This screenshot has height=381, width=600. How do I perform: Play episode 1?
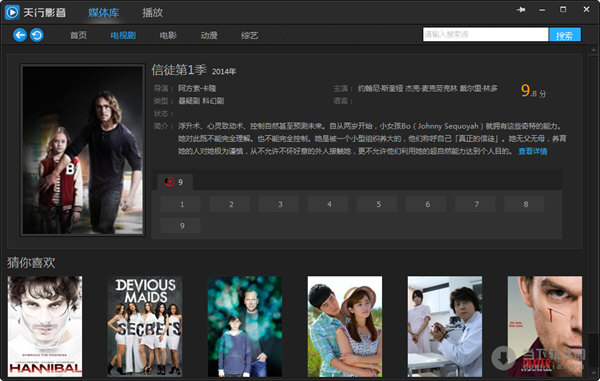(182, 204)
